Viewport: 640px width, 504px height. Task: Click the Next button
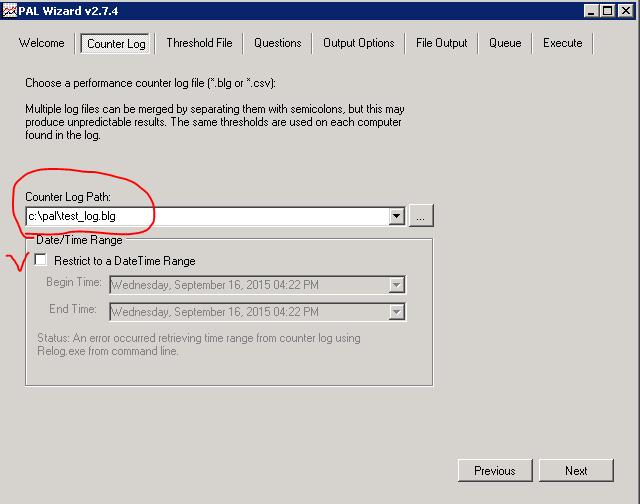(x=576, y=471)
